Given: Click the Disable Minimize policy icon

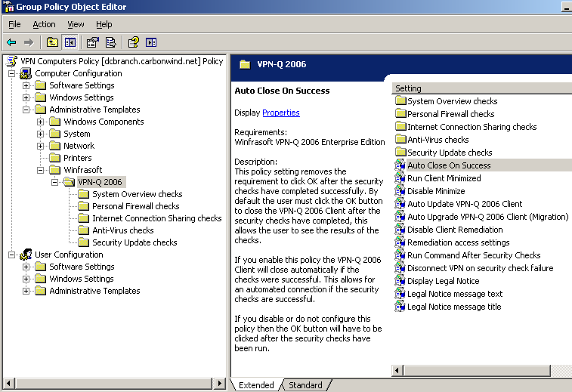Looking at the screenshot, I should click(x=400, y=190).
